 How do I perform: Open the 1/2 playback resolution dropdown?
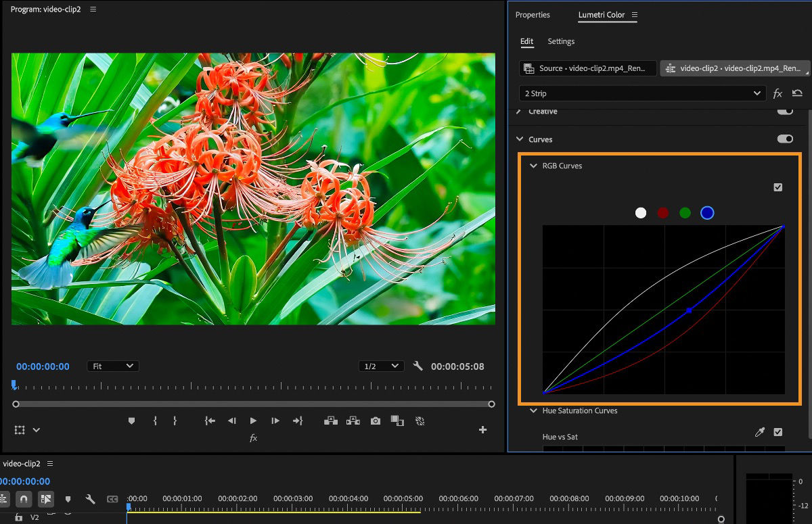coord(381,366)
